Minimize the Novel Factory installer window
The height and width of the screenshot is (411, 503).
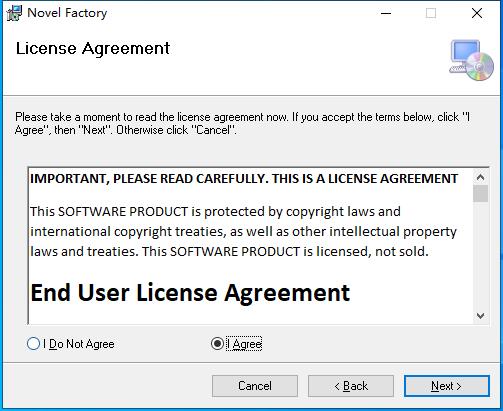click(x=386, y=13)
